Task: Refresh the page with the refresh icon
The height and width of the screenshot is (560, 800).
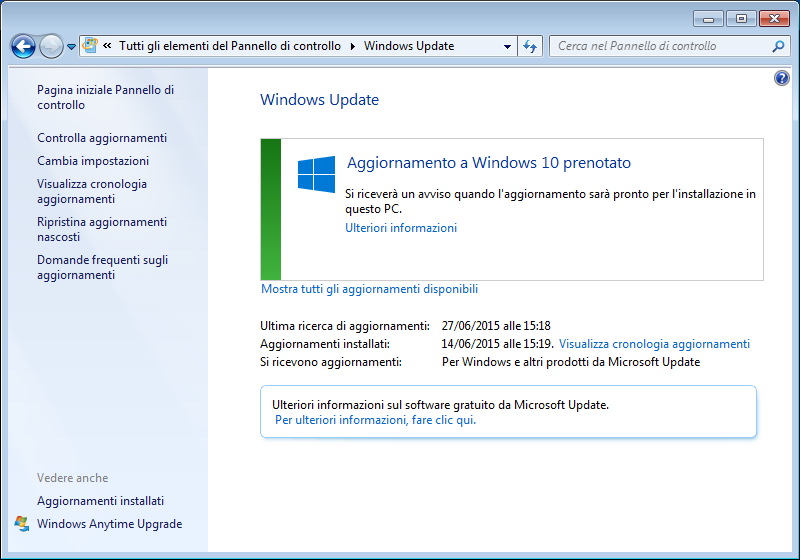Action: (x=530, y=46)
